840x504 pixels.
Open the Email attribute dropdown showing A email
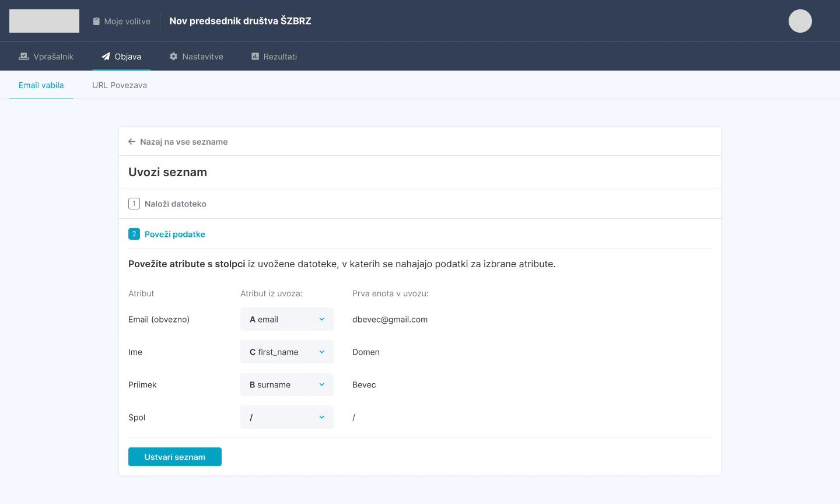(x=286, y=319)
